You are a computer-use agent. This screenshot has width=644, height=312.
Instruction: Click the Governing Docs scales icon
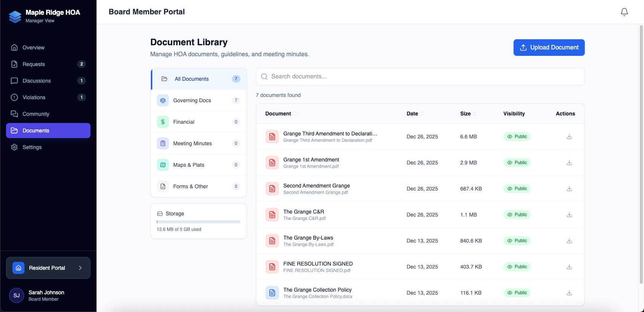pyautogui.click(x=163, y=100)
